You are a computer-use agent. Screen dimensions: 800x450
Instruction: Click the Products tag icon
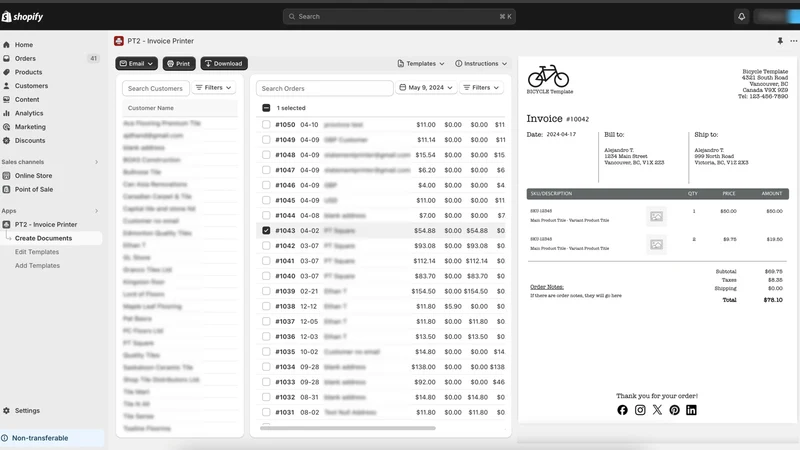coord(6,72)
